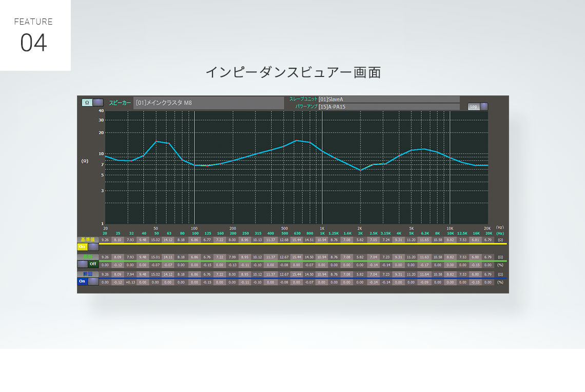This screenshot has width=585, height=392.
Task: Select the 50 Hz frequency column header
Action: (x=156, y=233)
